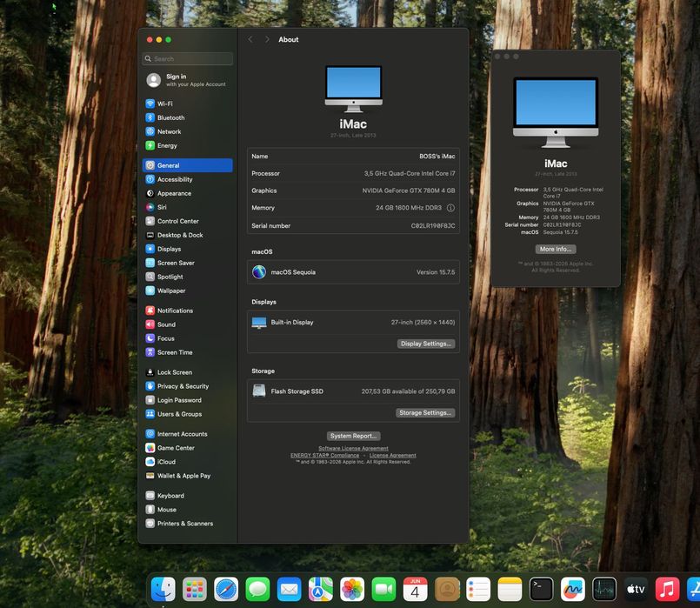Open Launchpad from the Dock
The image size is (700, 608).
195,589
